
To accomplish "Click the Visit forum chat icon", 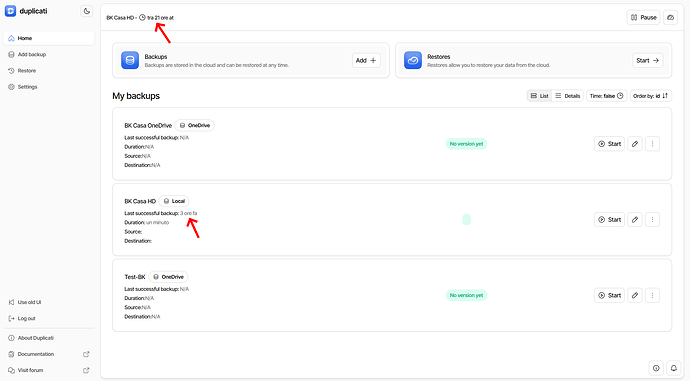I will 11,370.
